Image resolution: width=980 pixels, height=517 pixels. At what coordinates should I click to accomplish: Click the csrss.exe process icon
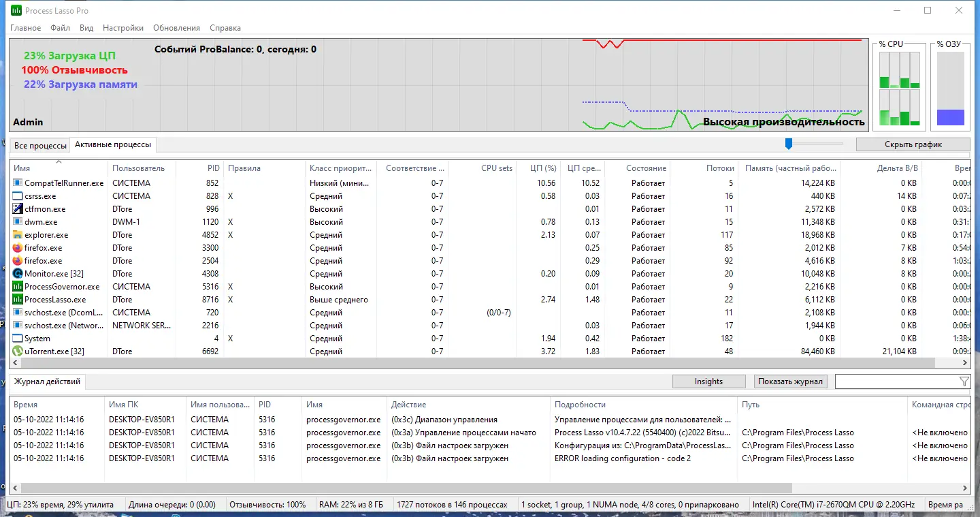(x=18, y=196)
